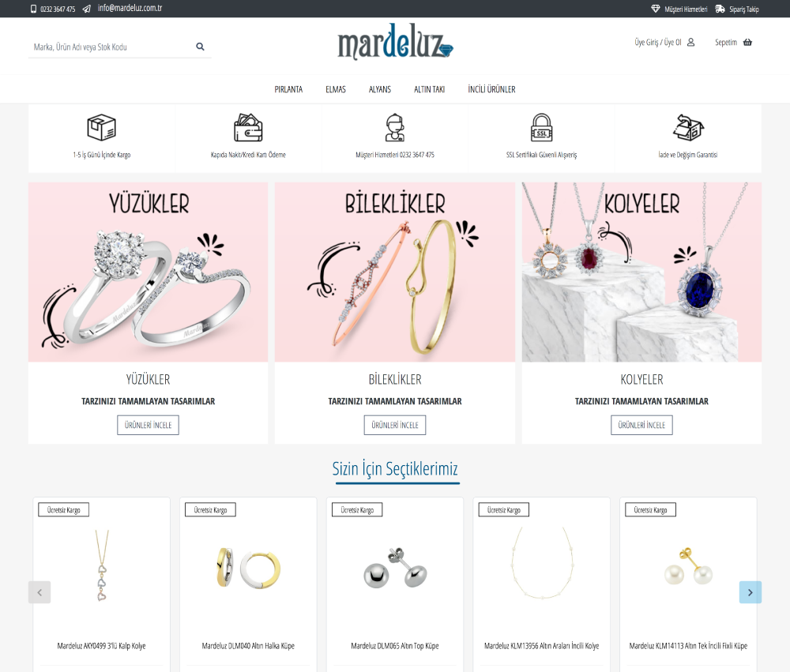Image resolution: width=790 pixels, height=672 pixels.
Task: Open the İNCİLİ ÜRÜNLER menu
Action: 491,89
